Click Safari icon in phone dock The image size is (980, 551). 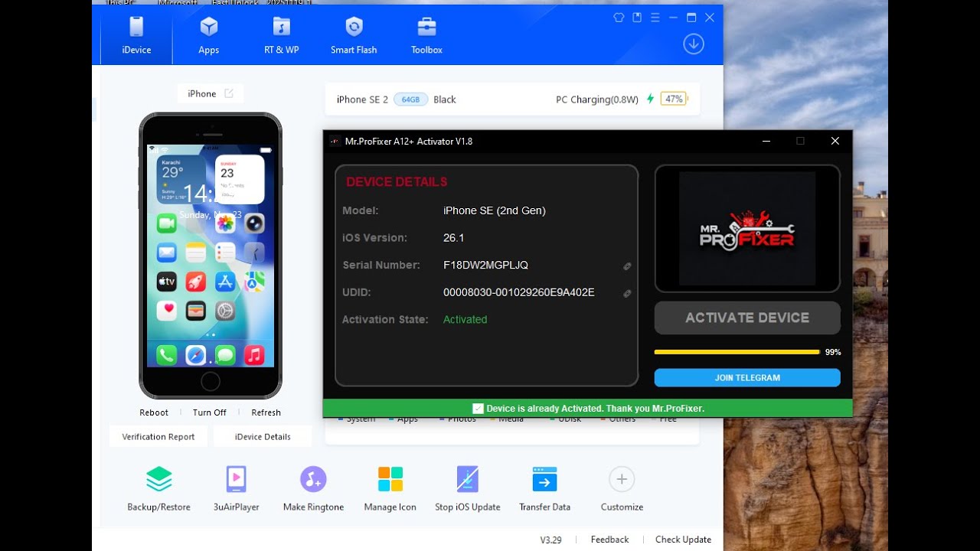[196, 355]
